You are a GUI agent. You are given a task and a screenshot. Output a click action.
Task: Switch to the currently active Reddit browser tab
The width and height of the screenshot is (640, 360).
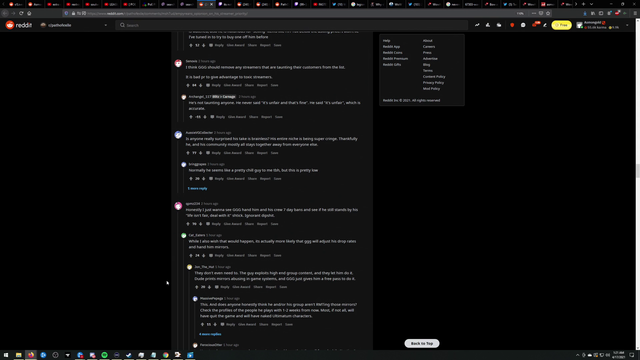click(207, 4)
